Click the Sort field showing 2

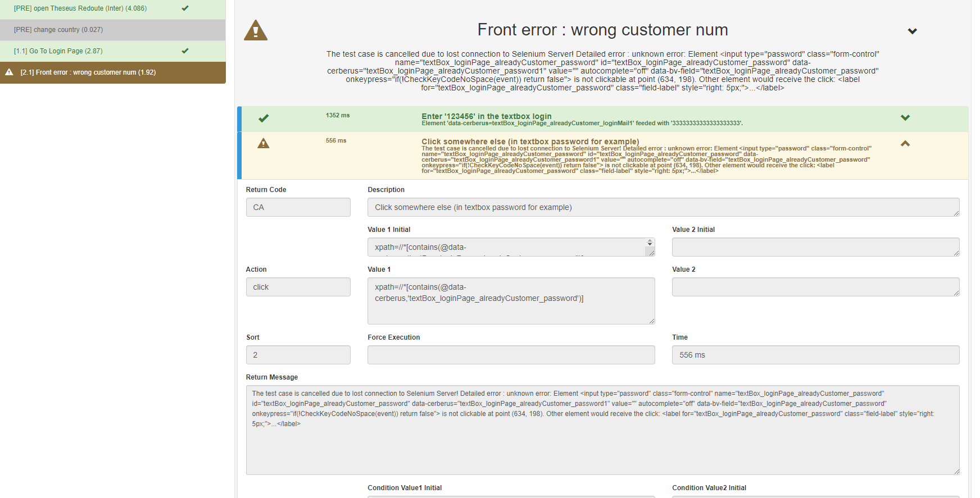coord(298,355)
